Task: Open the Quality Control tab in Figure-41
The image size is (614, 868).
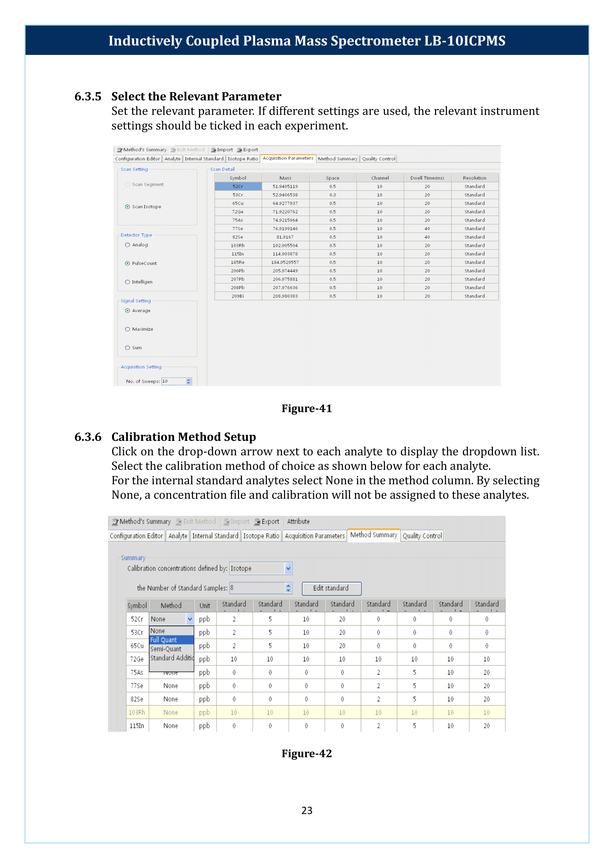Action: pyautogui.click(x=379, y=159)
